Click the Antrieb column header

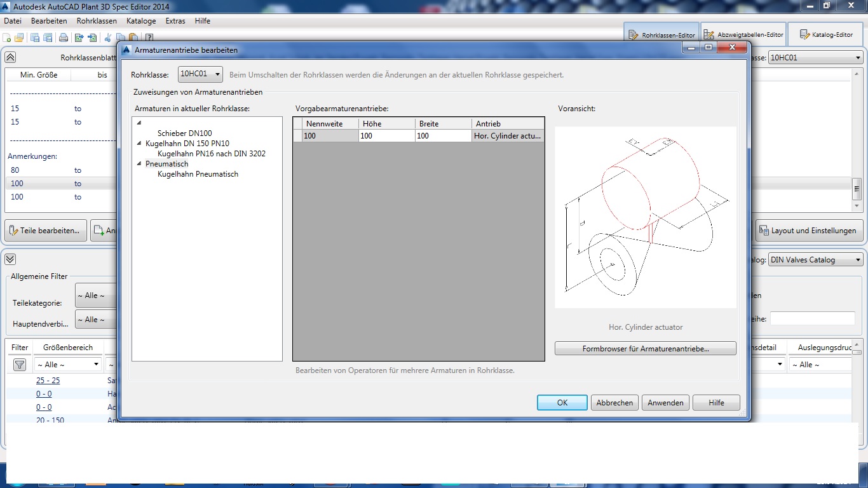(508, 124)
